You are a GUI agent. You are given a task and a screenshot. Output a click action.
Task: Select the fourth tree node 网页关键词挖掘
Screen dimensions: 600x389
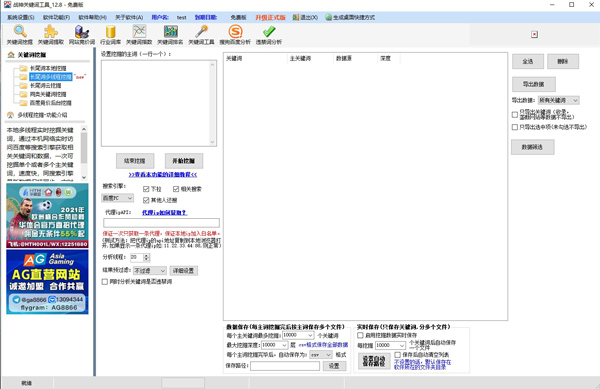pyautogui.click(x=48, y=94)
